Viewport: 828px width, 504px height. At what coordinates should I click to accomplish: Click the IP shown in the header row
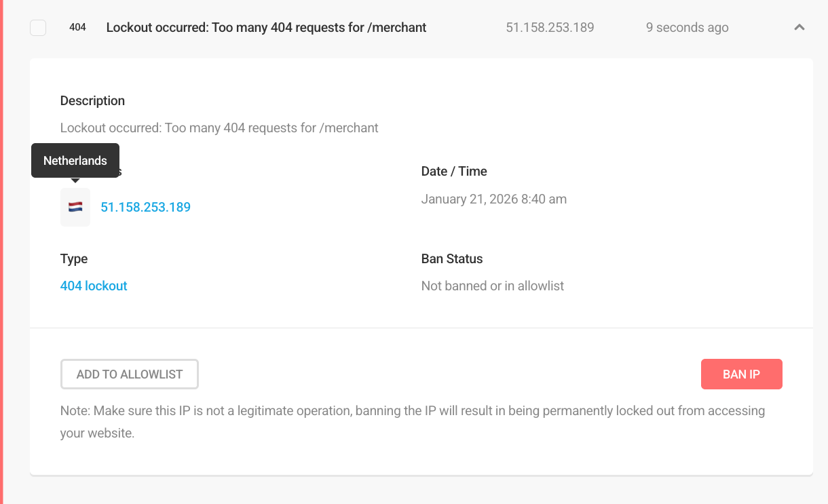(550, 27)
